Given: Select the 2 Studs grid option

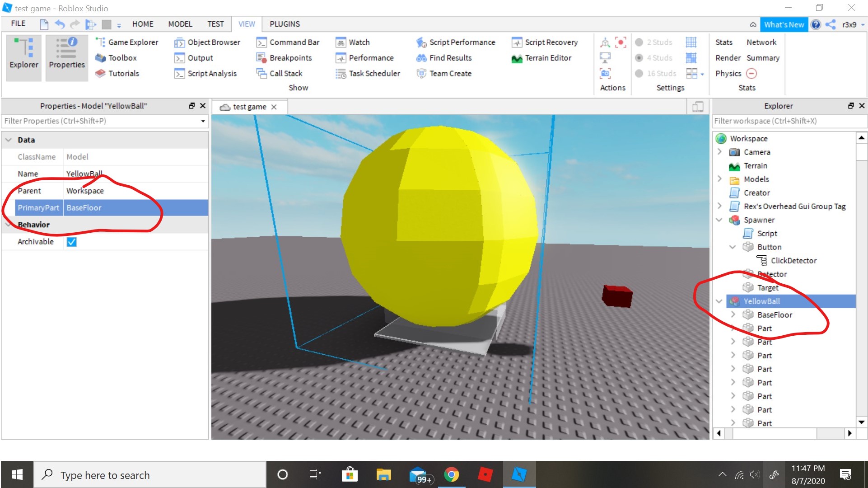Looking at the screenshot, I should [x=654, y=42].
